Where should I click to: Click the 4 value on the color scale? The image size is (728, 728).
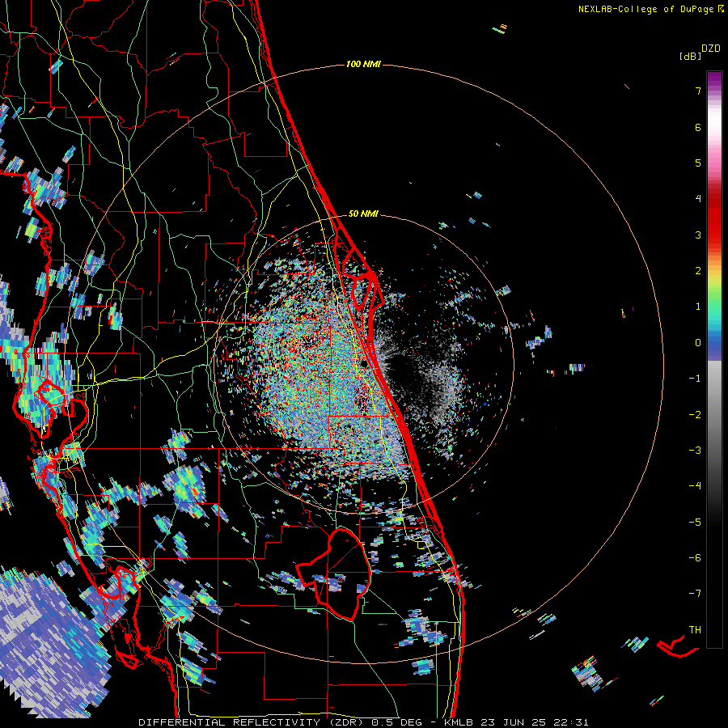click(x=698, y=199)
